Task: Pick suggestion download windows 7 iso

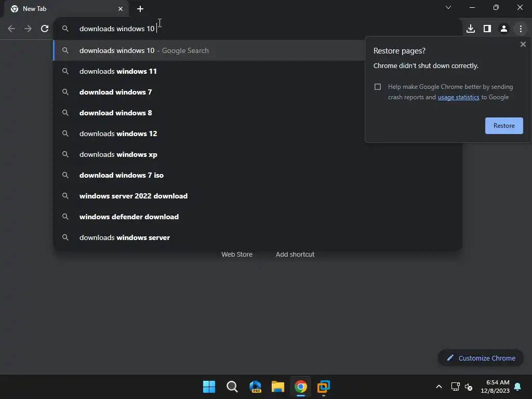Action: tap(258, 175)
